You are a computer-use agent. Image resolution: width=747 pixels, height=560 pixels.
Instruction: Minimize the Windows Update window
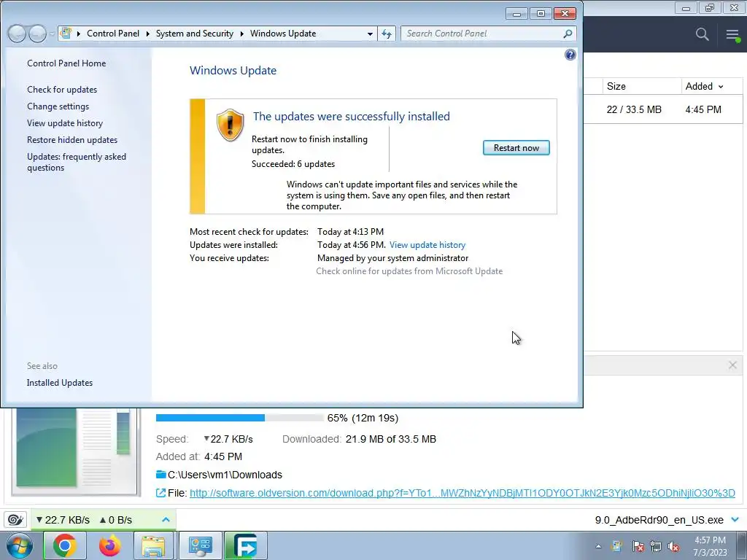516,13
